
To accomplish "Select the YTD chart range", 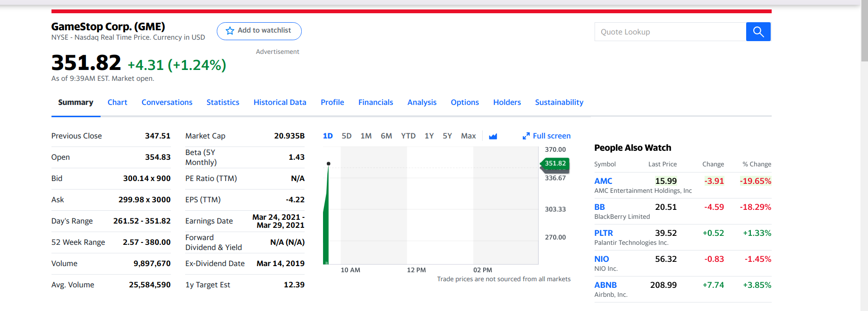I will coord(408,136).
